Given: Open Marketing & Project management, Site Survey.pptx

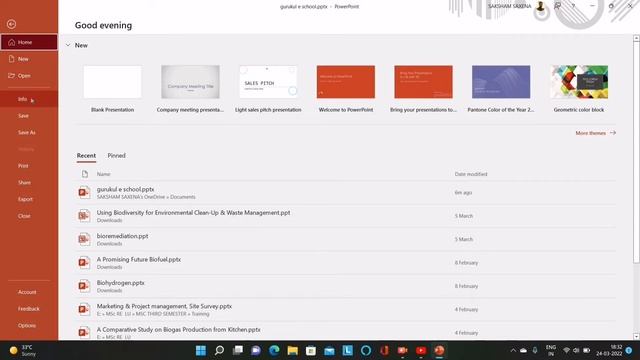Looking at the screenshot, I should pyautogui.click(x=346, y=309).
